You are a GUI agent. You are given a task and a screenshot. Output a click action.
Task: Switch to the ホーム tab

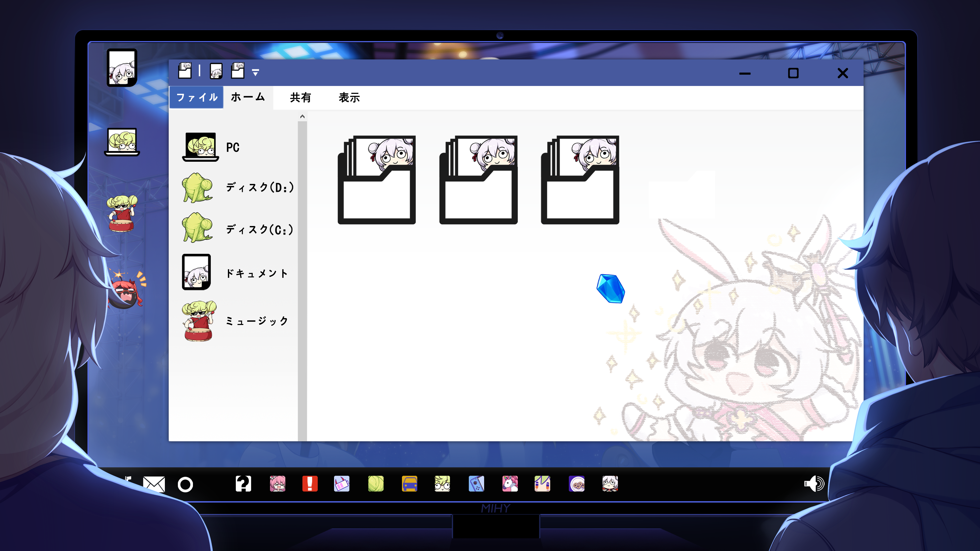248,97
